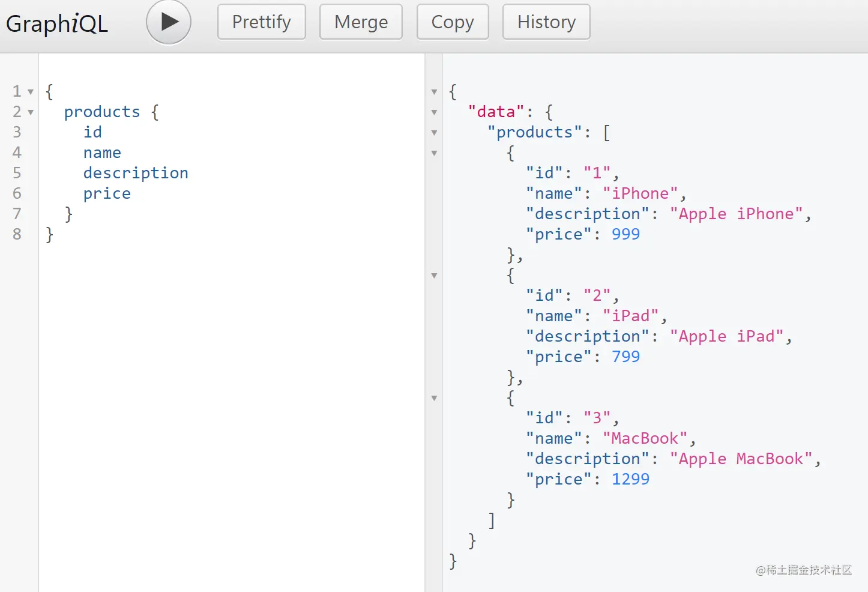
Task: Click the 'id' field in query editor
Action: tap(92, 132)
